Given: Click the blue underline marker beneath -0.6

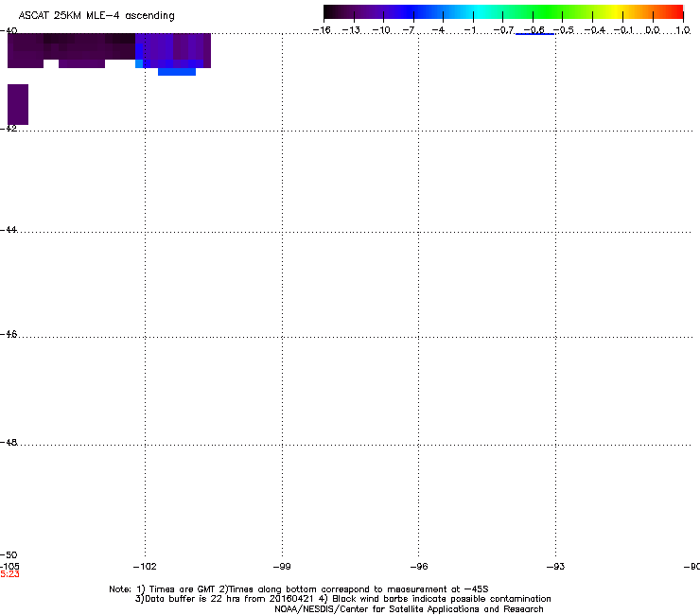Looking at the screenshot, I should [x=534, y=34].
